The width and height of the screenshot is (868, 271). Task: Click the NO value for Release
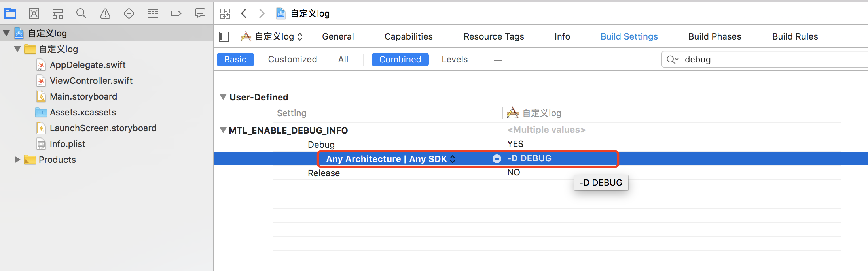click(514, 173)
